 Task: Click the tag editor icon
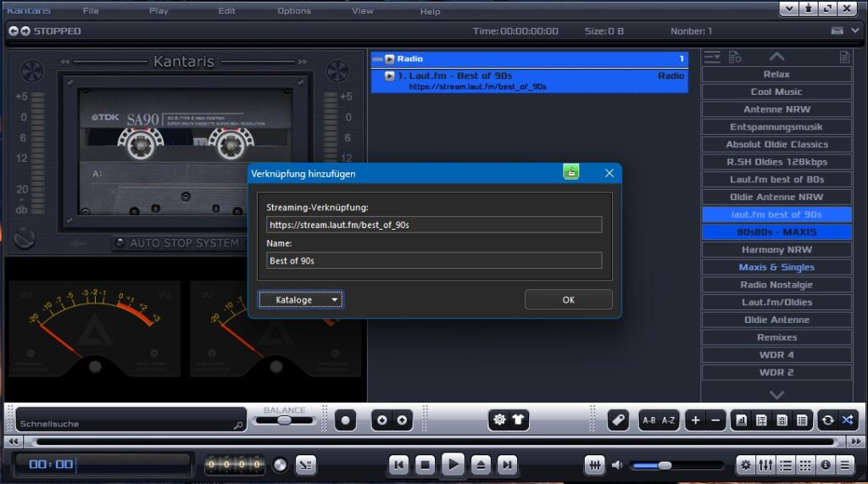618,420
